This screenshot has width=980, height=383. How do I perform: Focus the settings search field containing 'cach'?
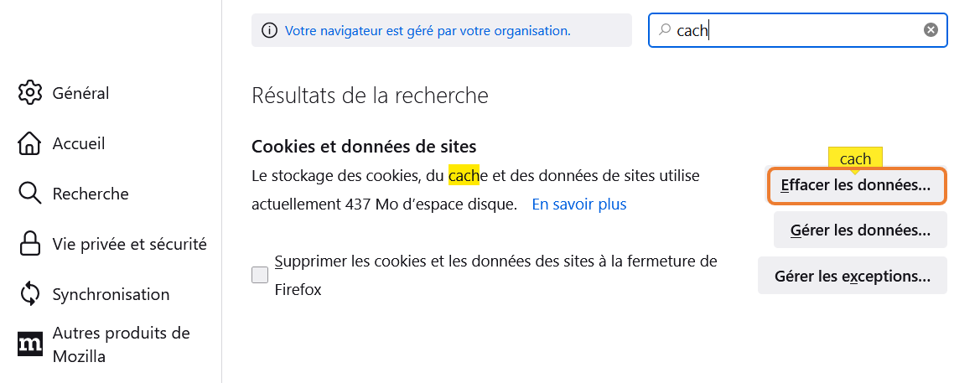[x=797, y=30]
